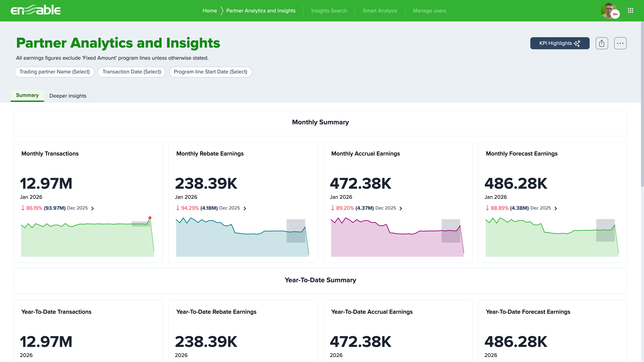Click the red data point on Monthly Transactions chart

[x=150, y=218]
